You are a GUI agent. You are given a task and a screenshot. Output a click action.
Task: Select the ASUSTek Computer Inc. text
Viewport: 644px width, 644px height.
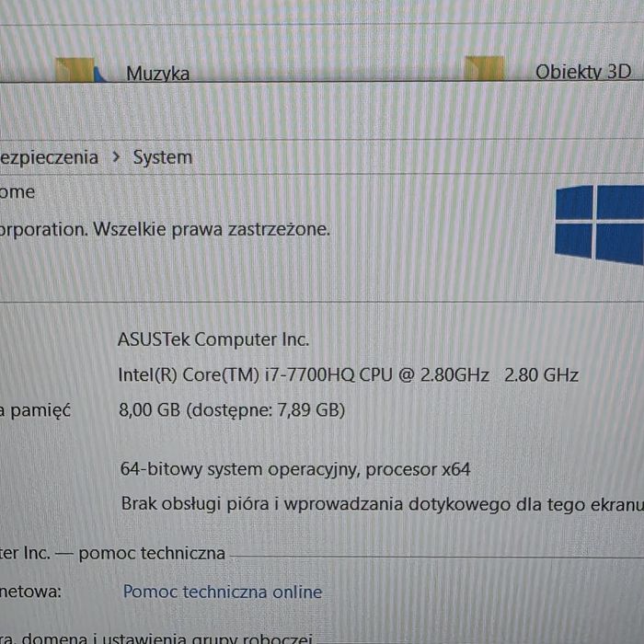[213, 339]
